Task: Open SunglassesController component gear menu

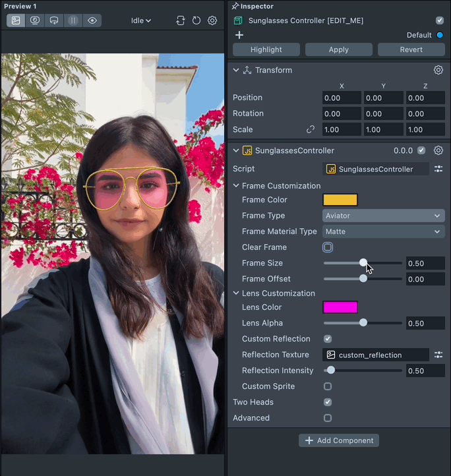Action: [438, 150]
